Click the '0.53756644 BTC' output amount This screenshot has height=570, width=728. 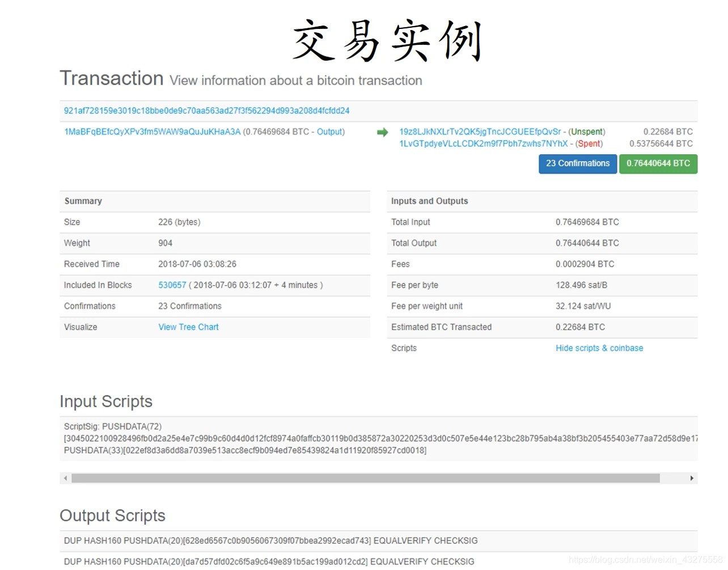(x=661, y=143)
